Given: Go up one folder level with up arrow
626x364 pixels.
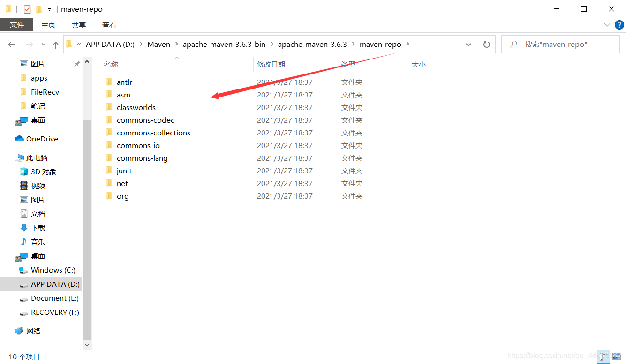Looking at the screenshot, I should [56, 45].
